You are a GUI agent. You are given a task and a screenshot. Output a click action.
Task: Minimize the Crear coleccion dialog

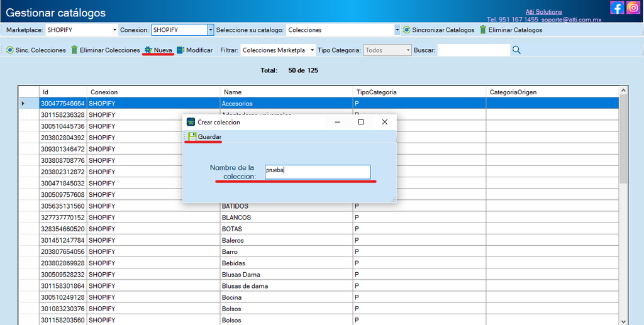pyautogui.click(x=337, y=122)
